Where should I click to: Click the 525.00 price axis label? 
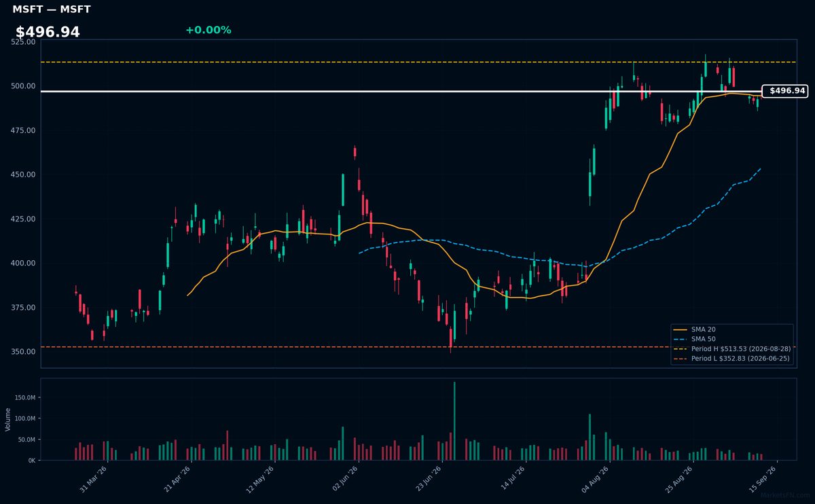pos(24,42)
